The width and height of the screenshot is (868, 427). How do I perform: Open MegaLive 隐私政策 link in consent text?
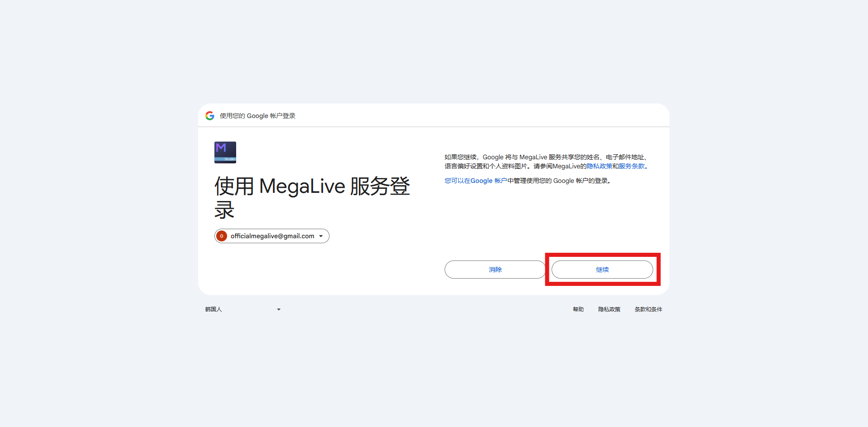point(600,167)
